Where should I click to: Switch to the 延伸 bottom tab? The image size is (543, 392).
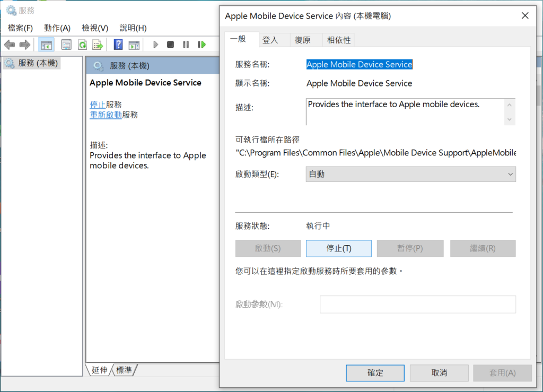click(x=100, y=370)
